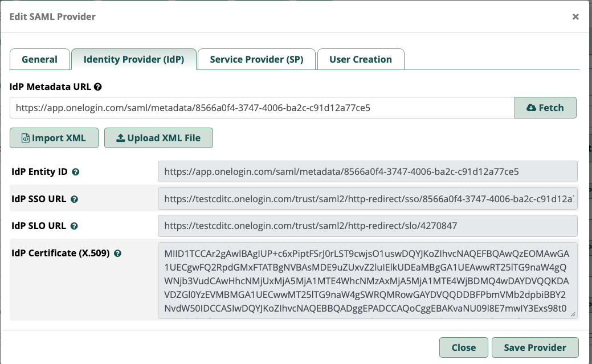The image size is (592, 364).
Task: Click the Import XML button
Action: tap(54, 138)
